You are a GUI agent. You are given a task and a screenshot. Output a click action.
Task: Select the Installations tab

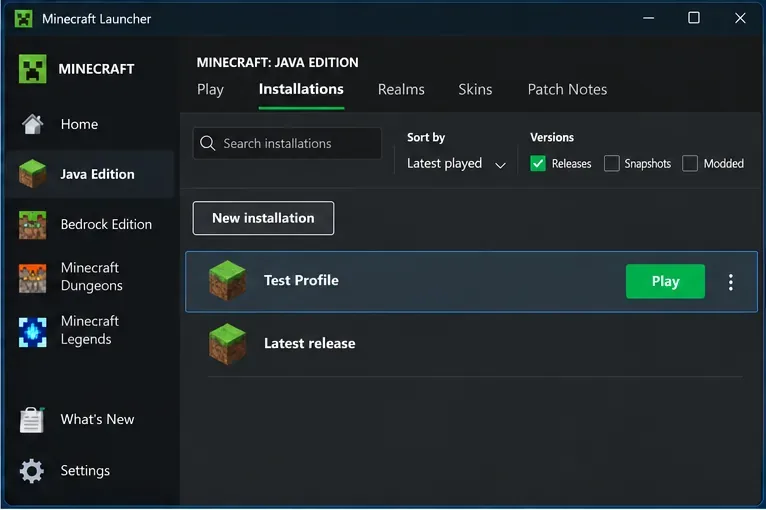click(301, 89)
